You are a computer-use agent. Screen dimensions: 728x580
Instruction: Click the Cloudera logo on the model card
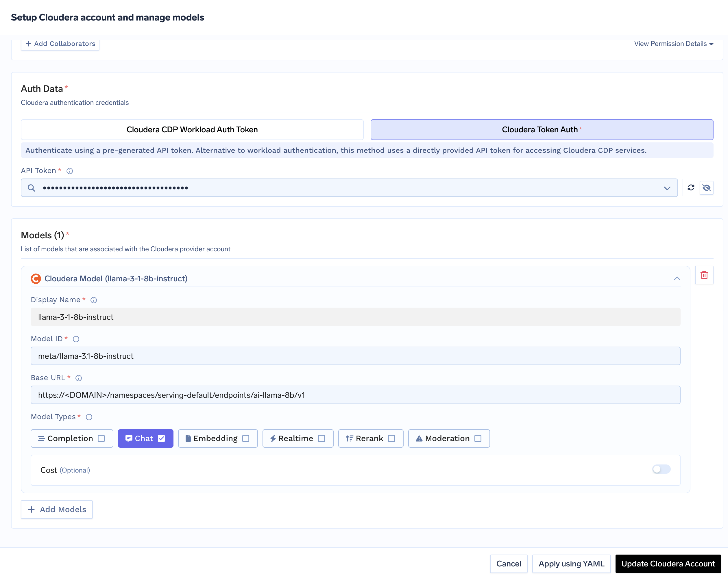coord(36,278)
